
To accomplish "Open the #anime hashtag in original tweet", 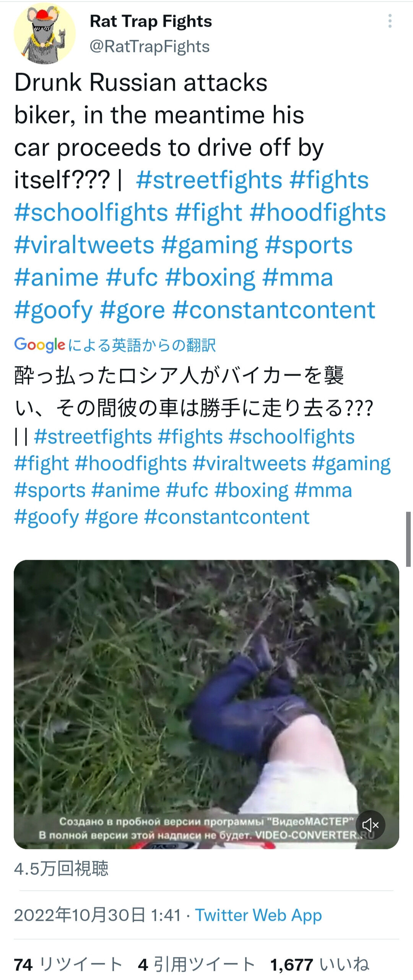I will (x=56, y=277).
